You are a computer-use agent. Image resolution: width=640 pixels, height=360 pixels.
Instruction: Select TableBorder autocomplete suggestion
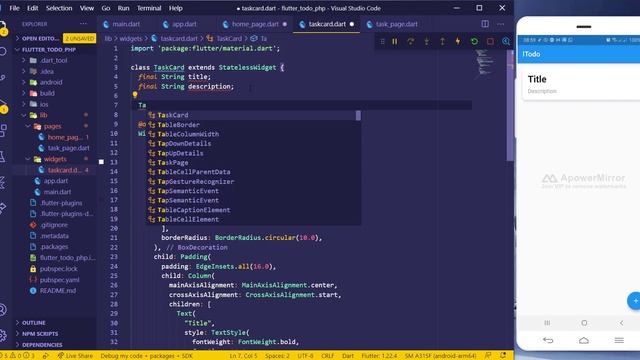[x=252, y=124]
